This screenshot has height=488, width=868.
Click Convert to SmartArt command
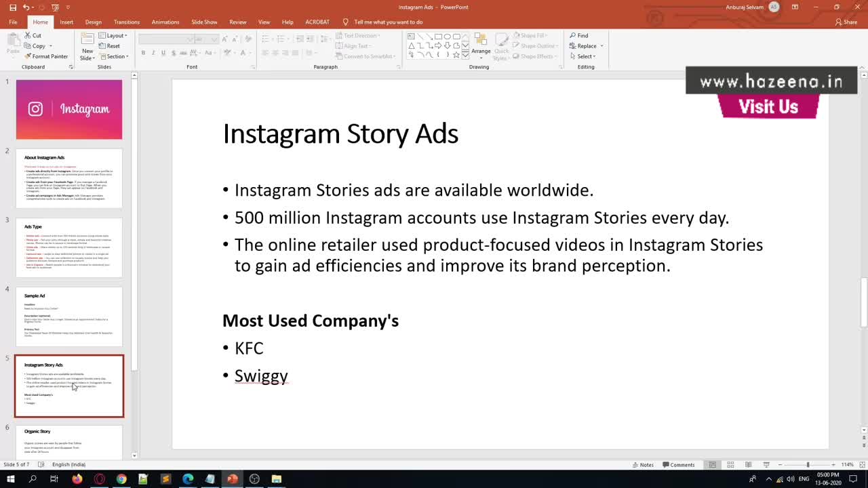(x=366, y=56)
